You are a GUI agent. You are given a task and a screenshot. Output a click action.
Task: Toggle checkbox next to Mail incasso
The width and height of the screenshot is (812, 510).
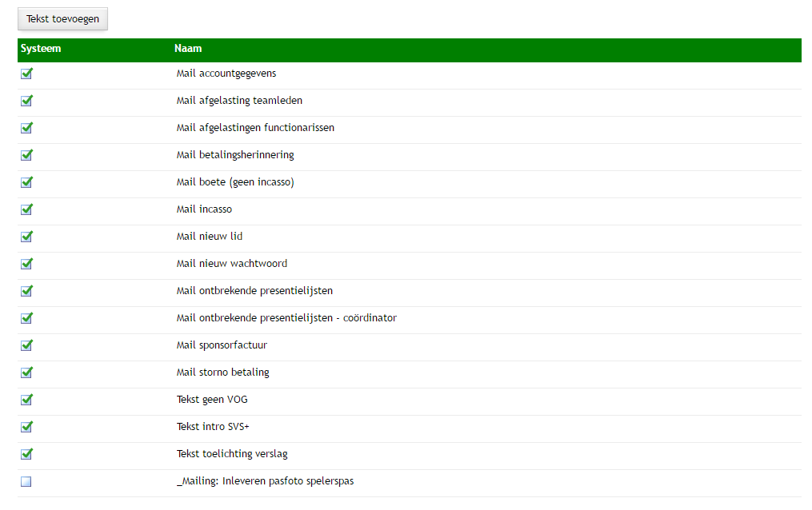pyautogui.click(x=26, y=209)
